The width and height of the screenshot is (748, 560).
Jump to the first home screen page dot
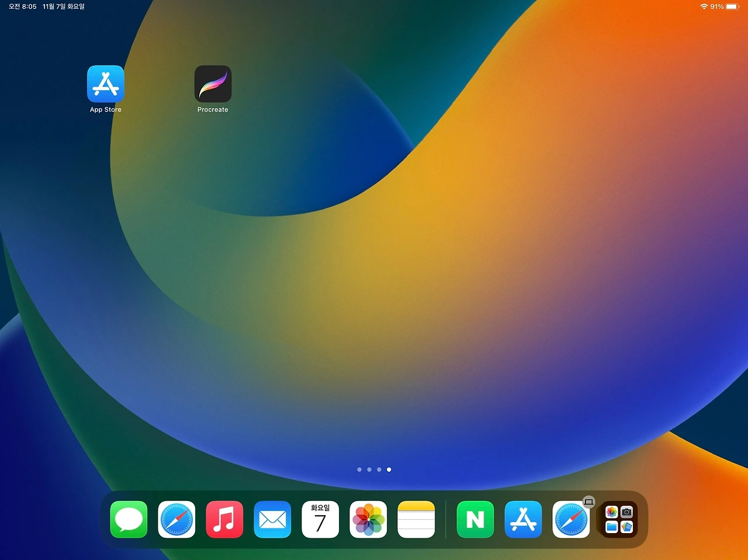click(359, 469)
